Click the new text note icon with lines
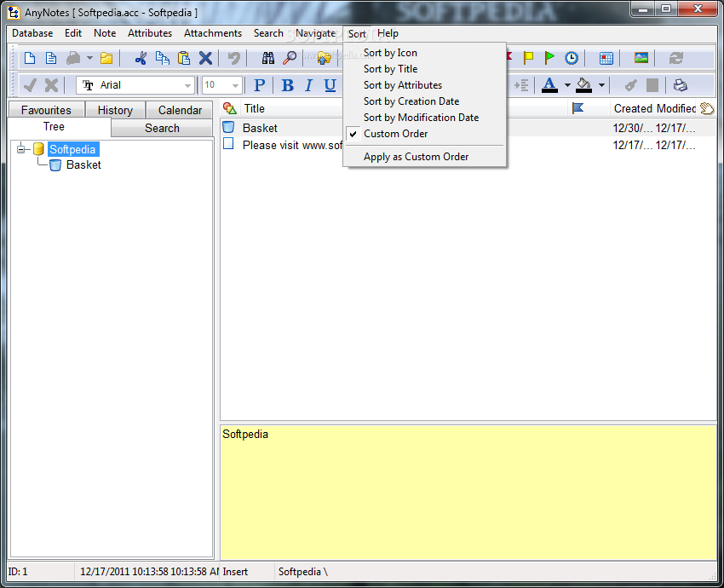This screenshot has width=724, height=588. tap(51, 58)
